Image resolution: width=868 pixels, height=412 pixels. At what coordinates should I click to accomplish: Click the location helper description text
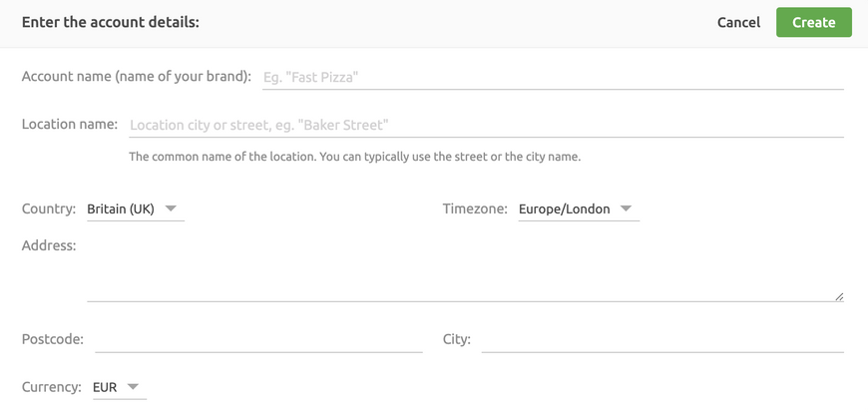click(x=355, y=157)
